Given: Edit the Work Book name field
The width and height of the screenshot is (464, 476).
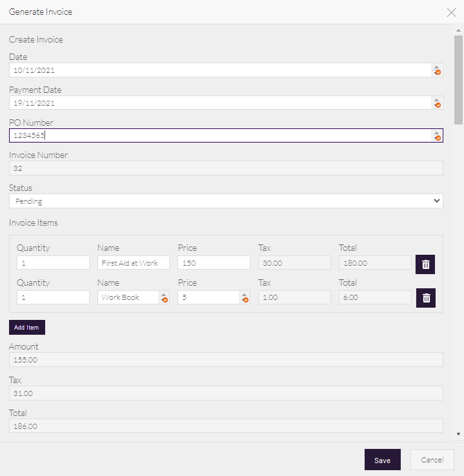Looking at the screenshot, I should pos(134,297).
